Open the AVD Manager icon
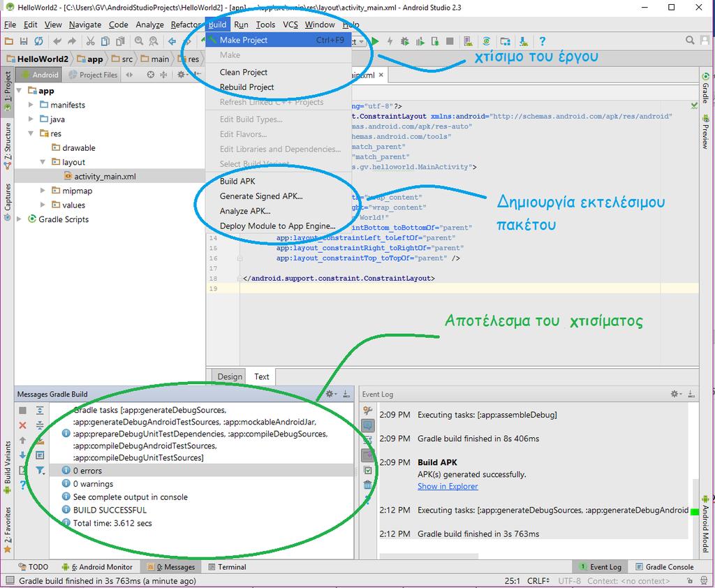 (x=468, y=41)
